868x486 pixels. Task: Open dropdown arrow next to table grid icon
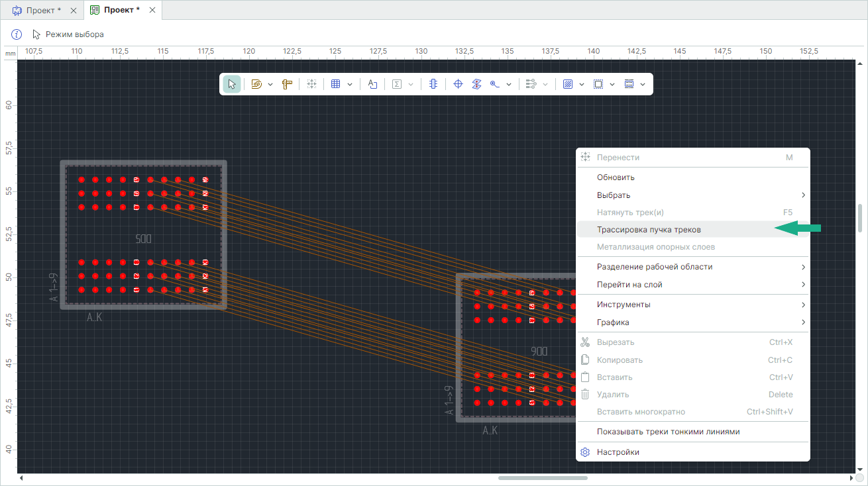[x=350, y=84]
